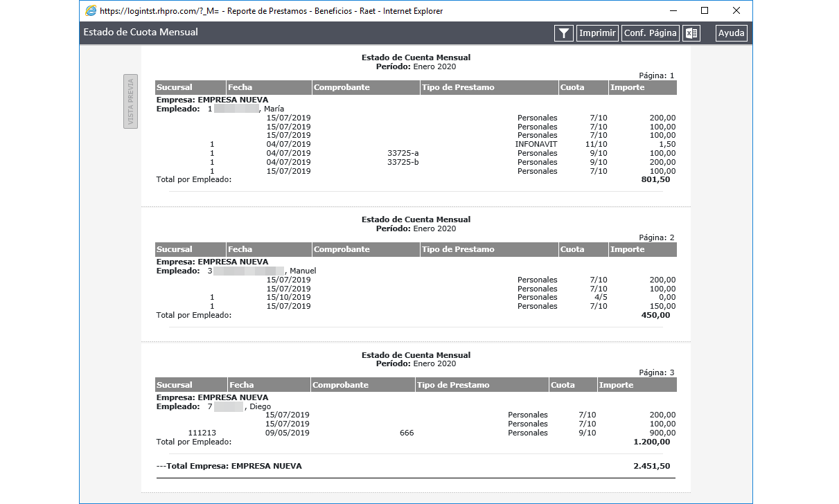Click the 11/10 cuota value
This screenshot has width=839, height=504.
(x=597, y=144)
